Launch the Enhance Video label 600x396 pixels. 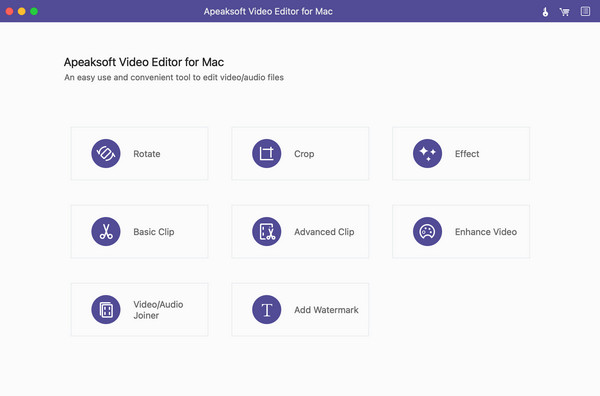(486, 232)
